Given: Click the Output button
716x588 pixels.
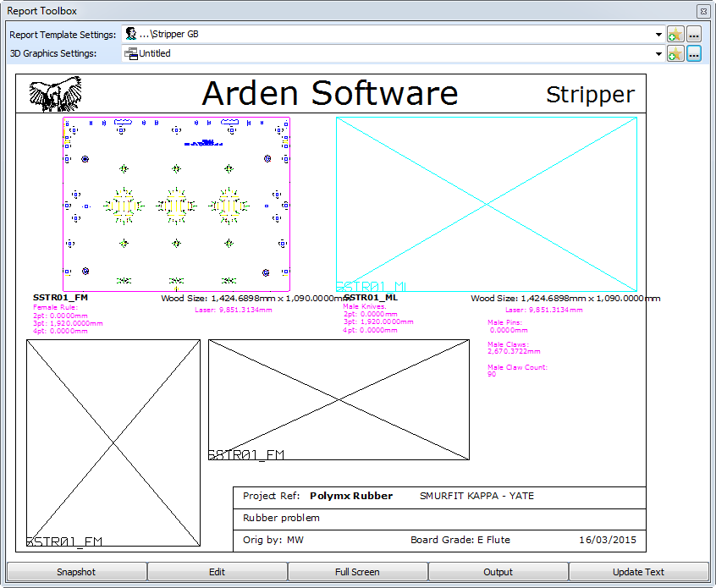Looking at the screenshot, I should coord(498,572).
